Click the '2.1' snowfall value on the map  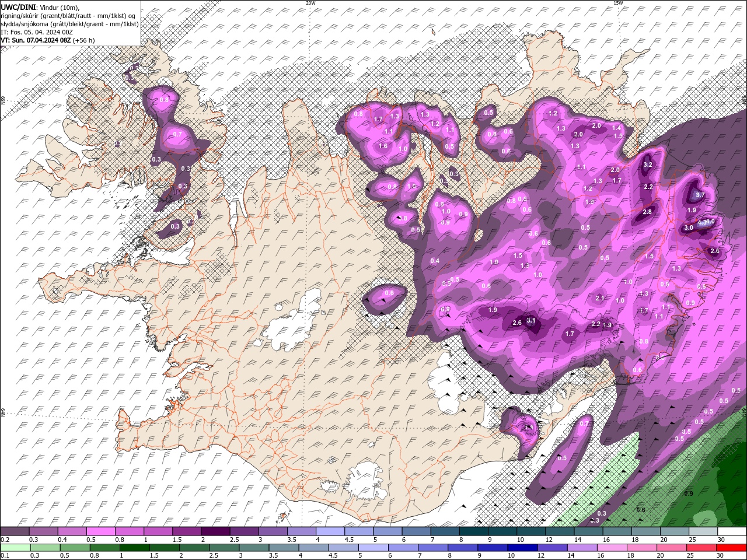click(x=600, y=298)
